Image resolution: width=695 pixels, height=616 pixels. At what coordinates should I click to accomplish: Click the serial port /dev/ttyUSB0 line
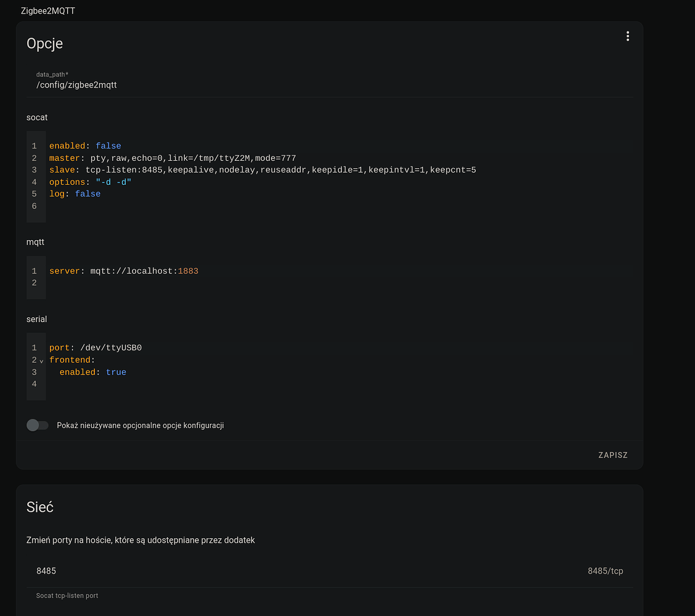(96, 348)
